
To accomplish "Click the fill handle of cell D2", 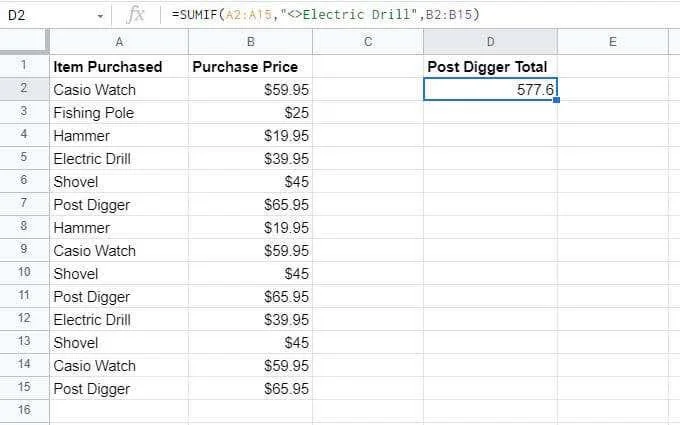I will [x=557, y=100].
